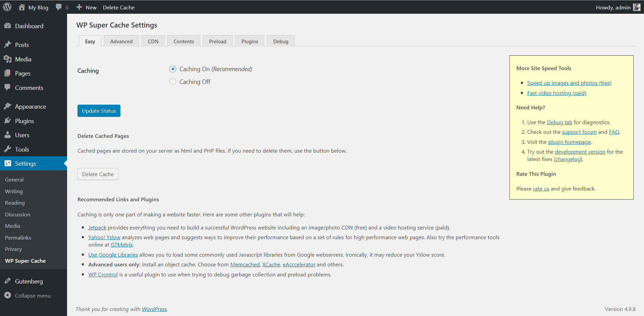Click the Settings sliders icon
Screen dimensions: 644x316
[x=8, y=163]
